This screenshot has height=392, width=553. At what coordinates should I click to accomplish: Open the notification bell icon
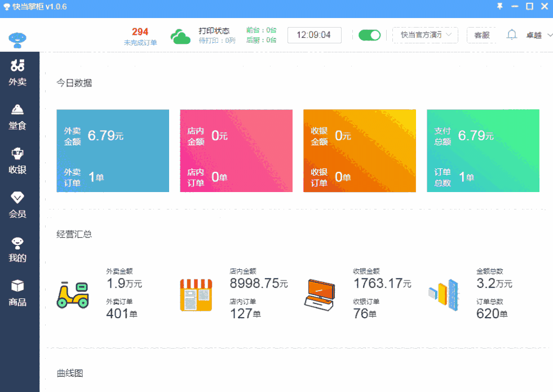(x=512, y=34)
